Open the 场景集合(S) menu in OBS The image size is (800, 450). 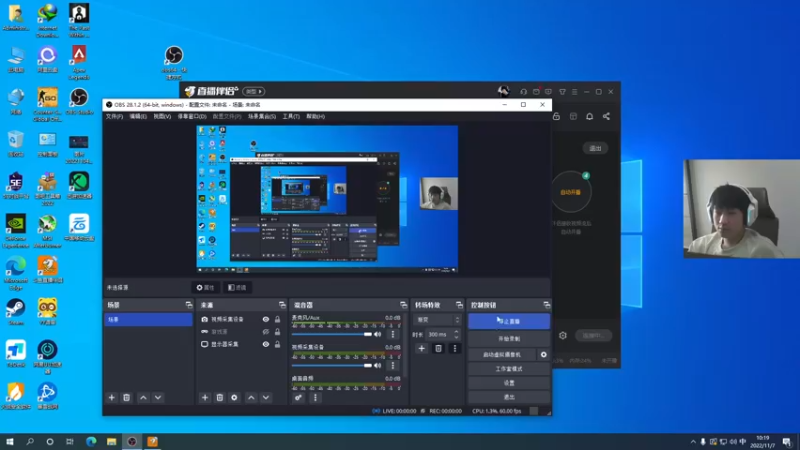click(x=262, y=117)
